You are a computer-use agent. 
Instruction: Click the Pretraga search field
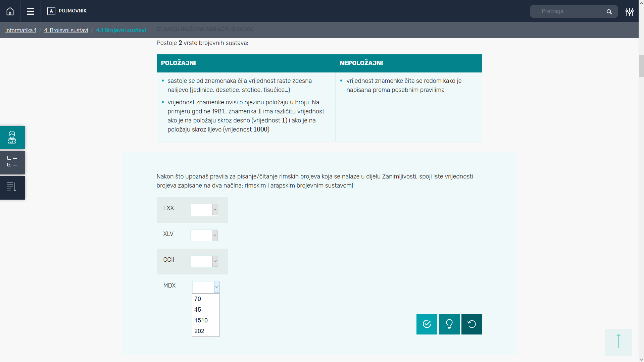(x=571, y=11)
